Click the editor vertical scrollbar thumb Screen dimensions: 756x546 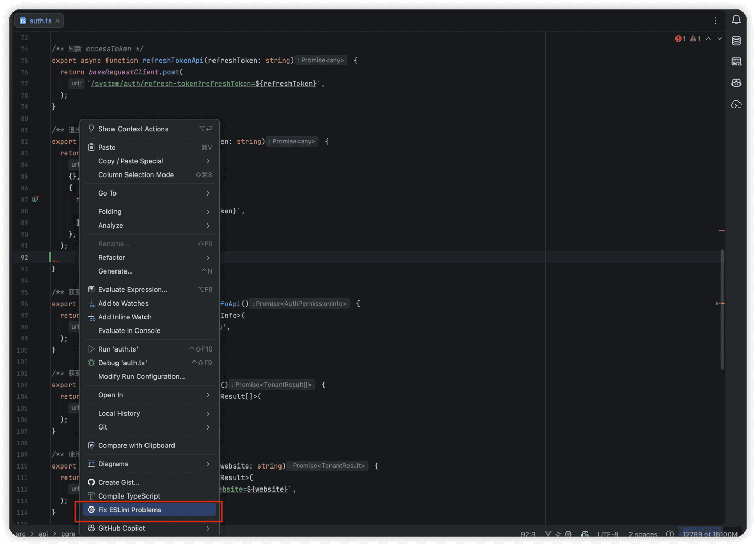pos(722,310)
